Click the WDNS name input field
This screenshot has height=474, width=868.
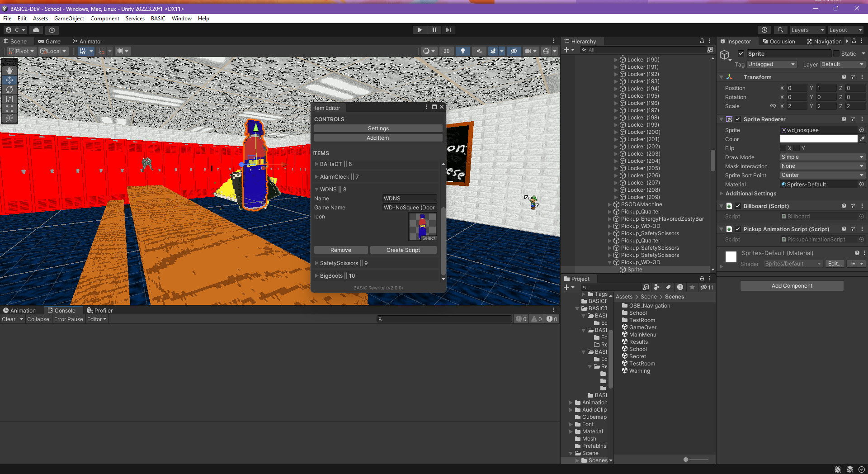point(409,198)
